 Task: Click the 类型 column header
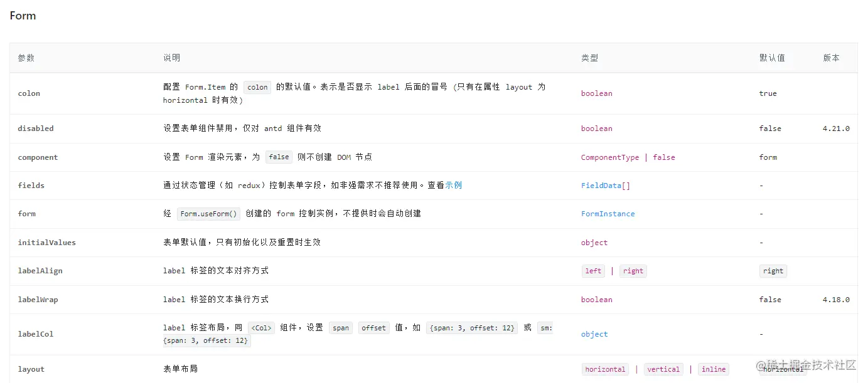tap(589, 58)
